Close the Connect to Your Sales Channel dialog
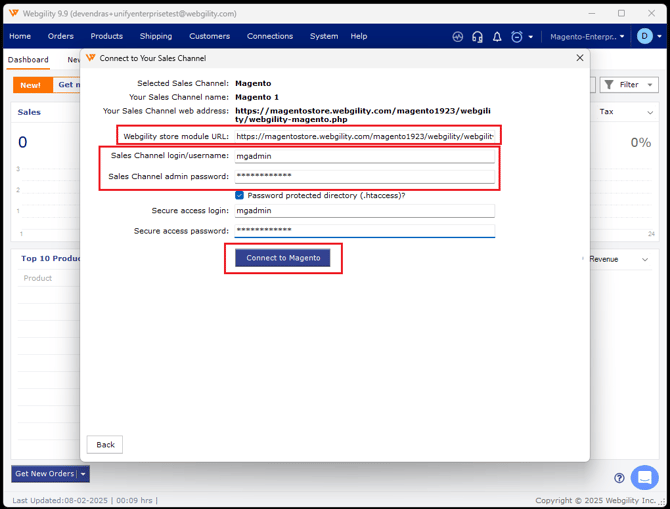670x509 pixels. click(579, 58)
